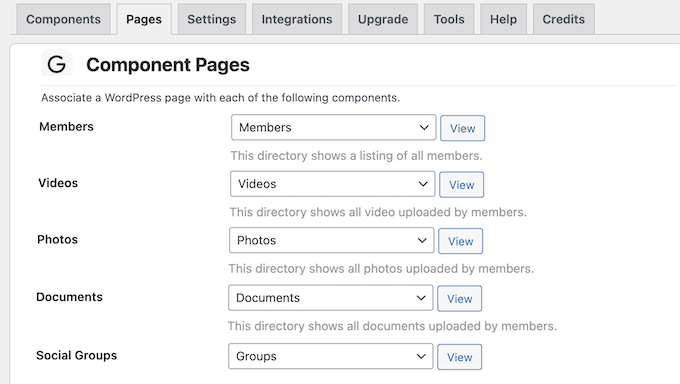Click View button for Videos page
The height and width of the screenshot is (384, 680).
(461, 184)
